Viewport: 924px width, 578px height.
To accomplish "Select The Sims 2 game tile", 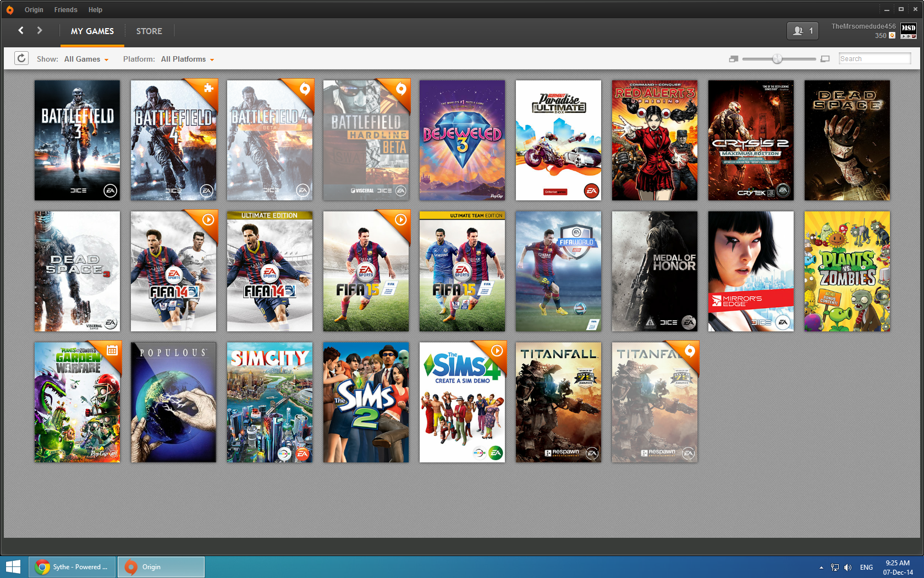I will (x=366, y=402).
